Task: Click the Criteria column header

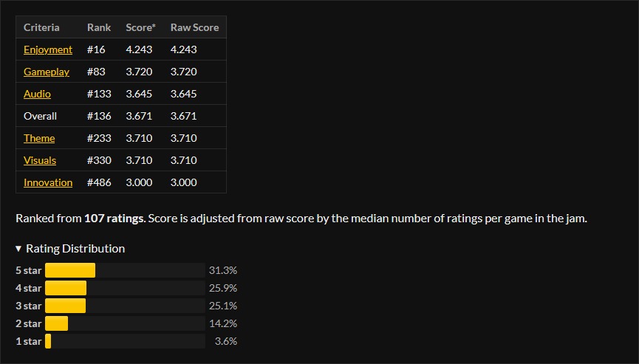Action: coord(41,27)
